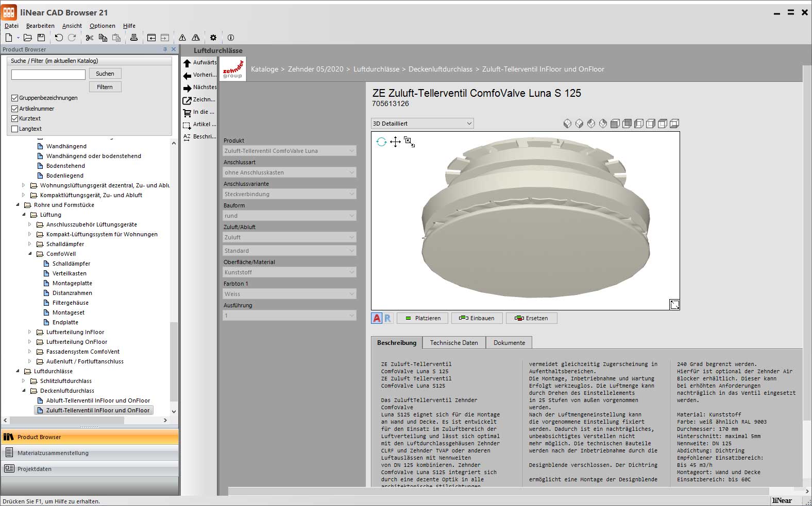Open the Oberfläche/Material Kunststoff dropdown
812x506 pixels.
[289, 272]
